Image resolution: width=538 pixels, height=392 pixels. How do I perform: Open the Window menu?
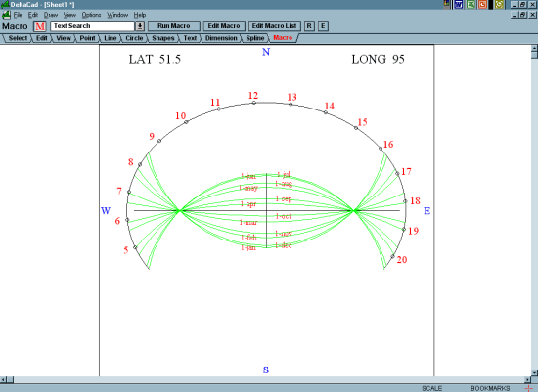[x=117, y=15]
